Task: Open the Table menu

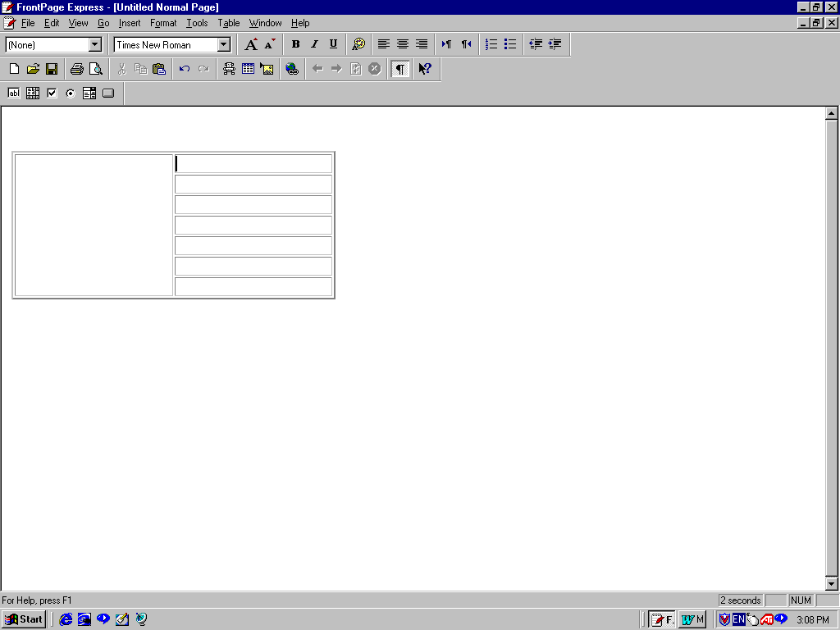Action: click(229, 23)
